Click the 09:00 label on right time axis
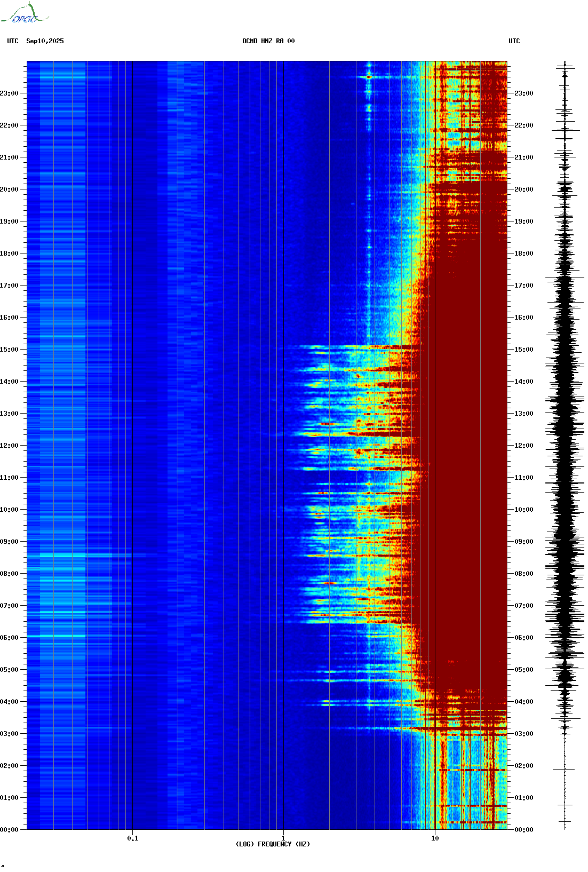 [524, 542]
